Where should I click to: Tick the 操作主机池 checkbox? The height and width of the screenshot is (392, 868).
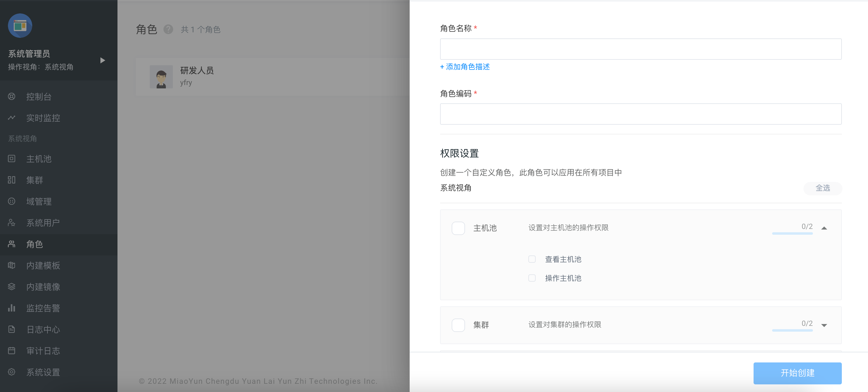click(x=532, y=278)
